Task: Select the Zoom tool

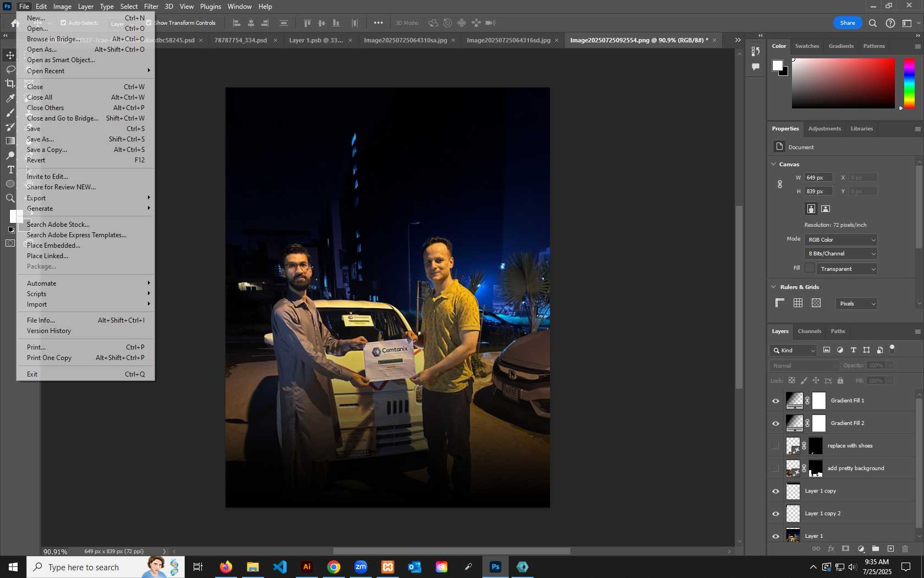Action: pyautogui.click(x=10, y=198)
